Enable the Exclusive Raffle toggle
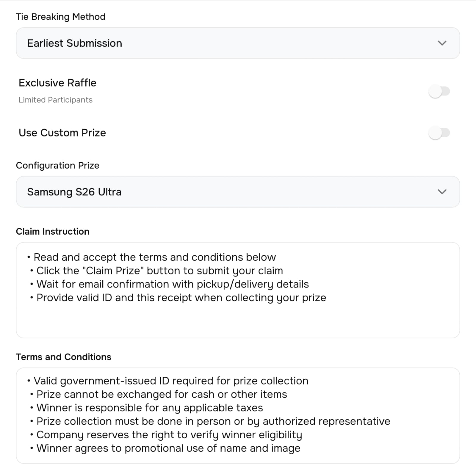 [439, 91]
